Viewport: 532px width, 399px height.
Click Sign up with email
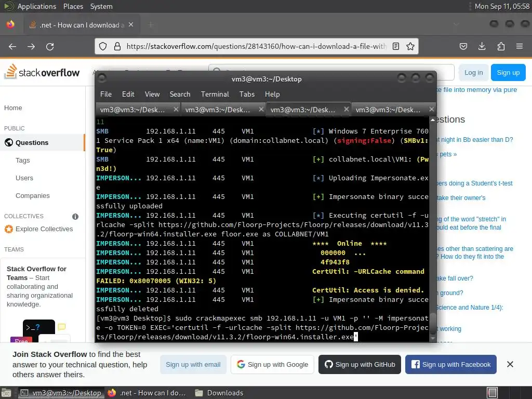tap(193, 364)
